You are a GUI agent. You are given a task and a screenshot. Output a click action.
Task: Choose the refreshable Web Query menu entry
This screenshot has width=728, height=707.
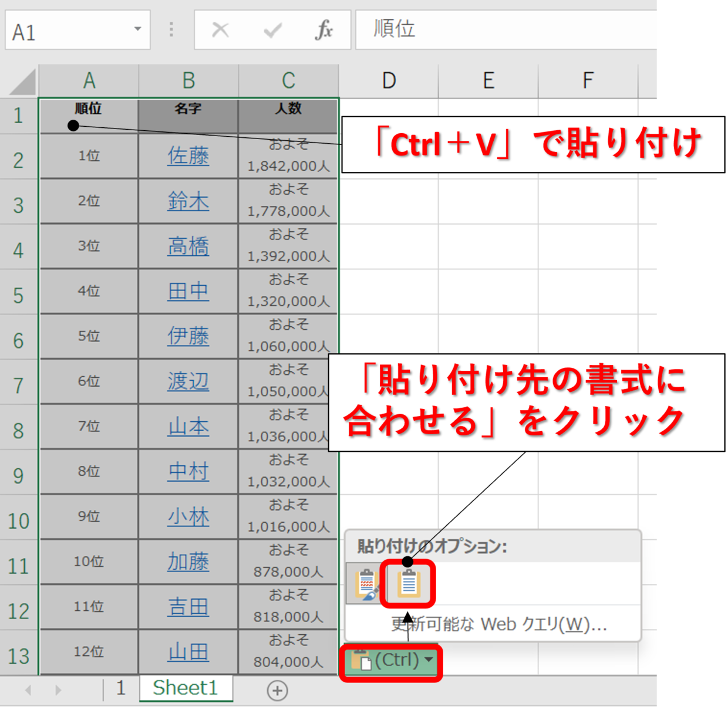[498, 624]
